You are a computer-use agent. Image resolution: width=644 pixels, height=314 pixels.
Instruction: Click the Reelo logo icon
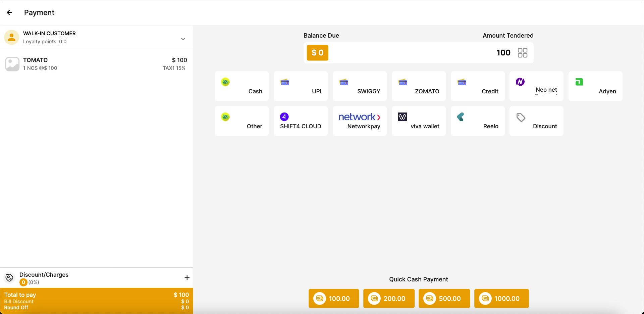pyautogui.click(x=461, y=117)
